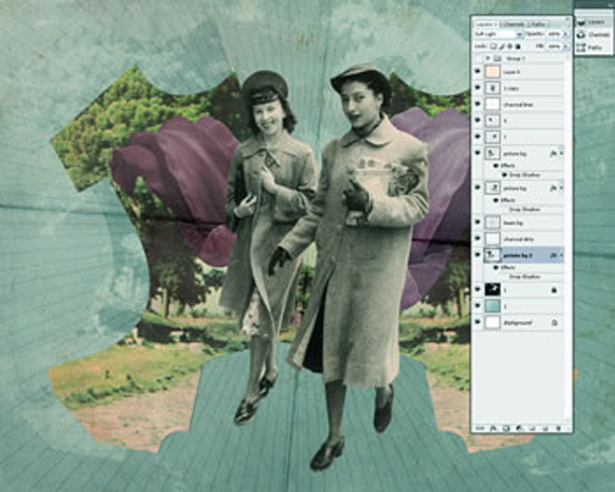The width and height of the screenshot is (615, 492).
Task: Hide the 3 copy layer
Action: pyautogui.click(x=477, y=88)
